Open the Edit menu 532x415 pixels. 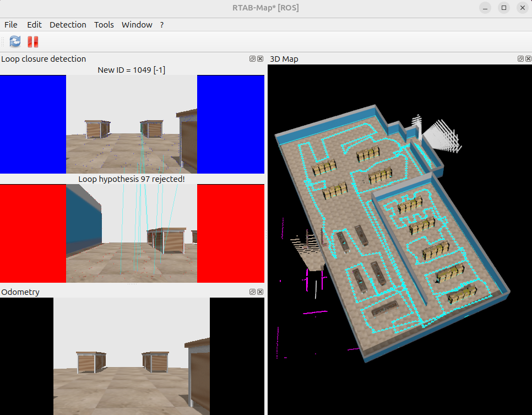34,25
